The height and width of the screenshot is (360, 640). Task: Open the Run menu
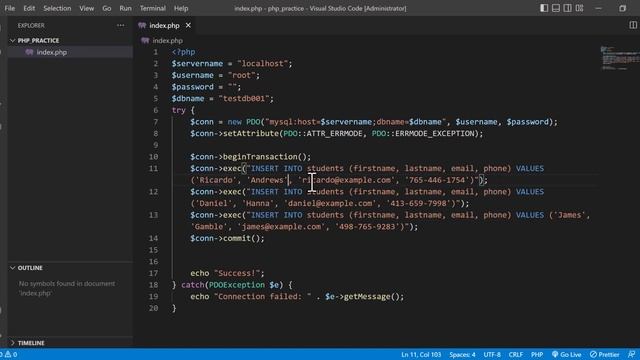125,8
